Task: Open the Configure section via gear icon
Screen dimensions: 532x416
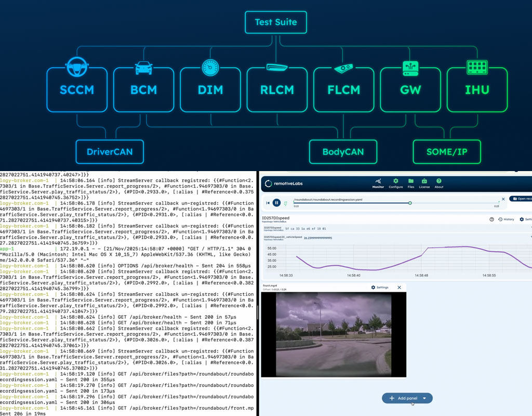Action: point(396,180)
